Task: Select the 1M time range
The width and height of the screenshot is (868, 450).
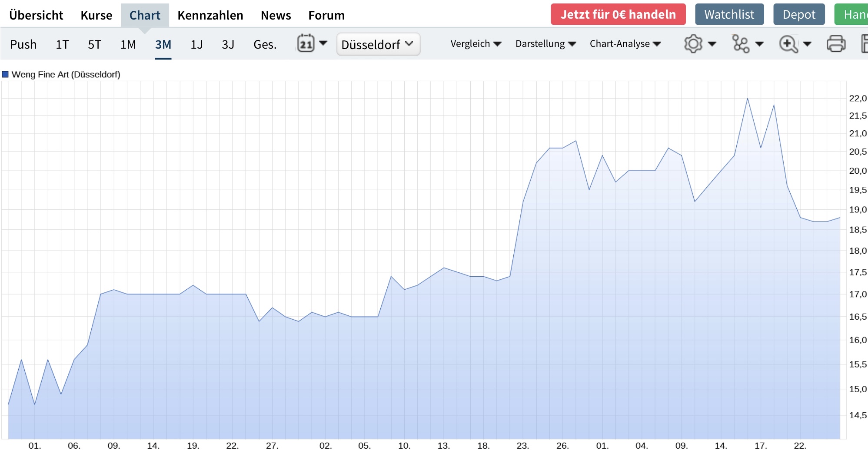Action: 128,44
